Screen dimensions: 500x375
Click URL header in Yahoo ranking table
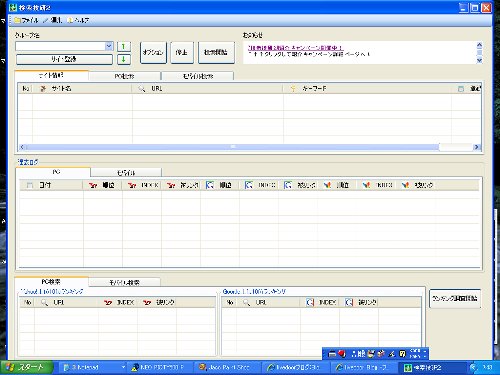66,303
